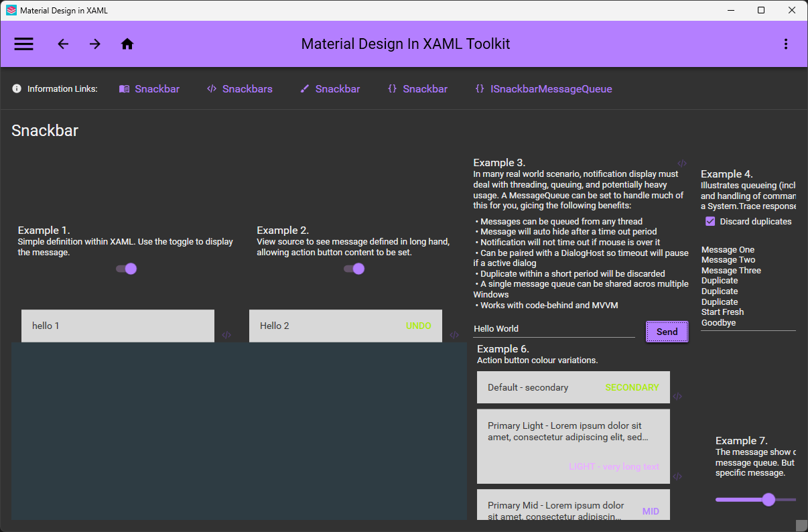Open the Snackbars demo source link
The image size is (808, 532).
[x=239, y=88]
